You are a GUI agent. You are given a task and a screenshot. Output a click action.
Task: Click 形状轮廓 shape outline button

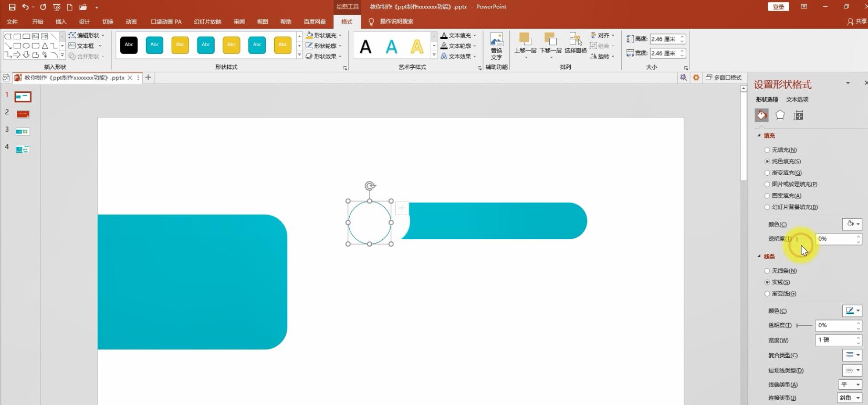323,46
